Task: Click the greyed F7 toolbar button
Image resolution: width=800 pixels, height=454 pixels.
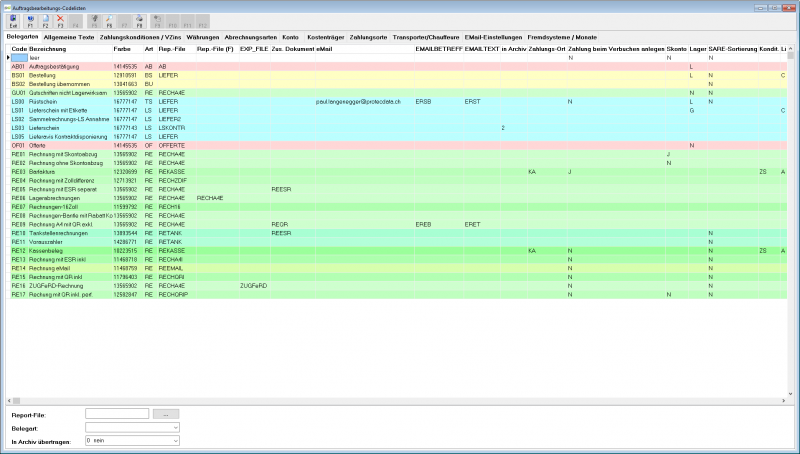Action: tap(124, 21)
